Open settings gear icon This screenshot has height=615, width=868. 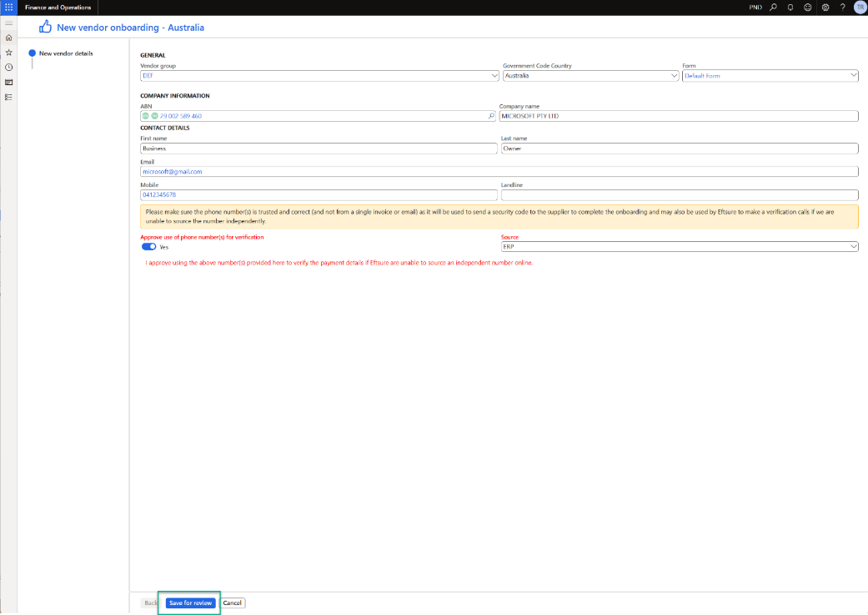[x=825, y=8]
